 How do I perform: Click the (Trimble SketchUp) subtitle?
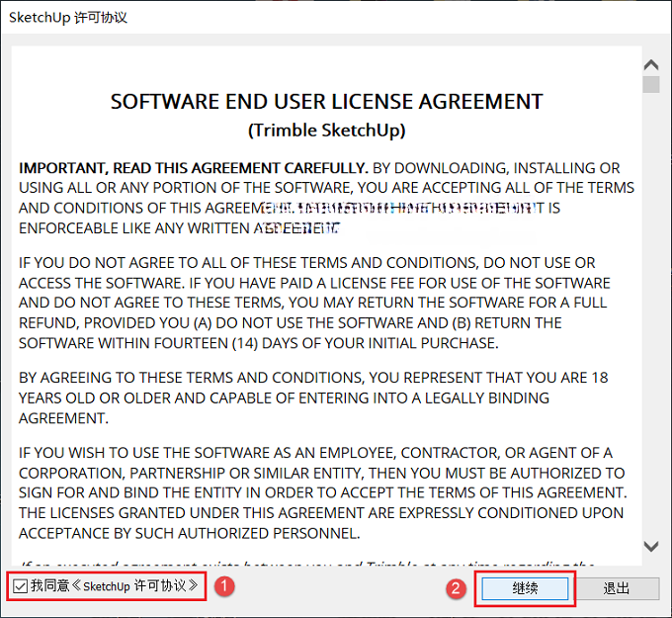tap(326, 131)
